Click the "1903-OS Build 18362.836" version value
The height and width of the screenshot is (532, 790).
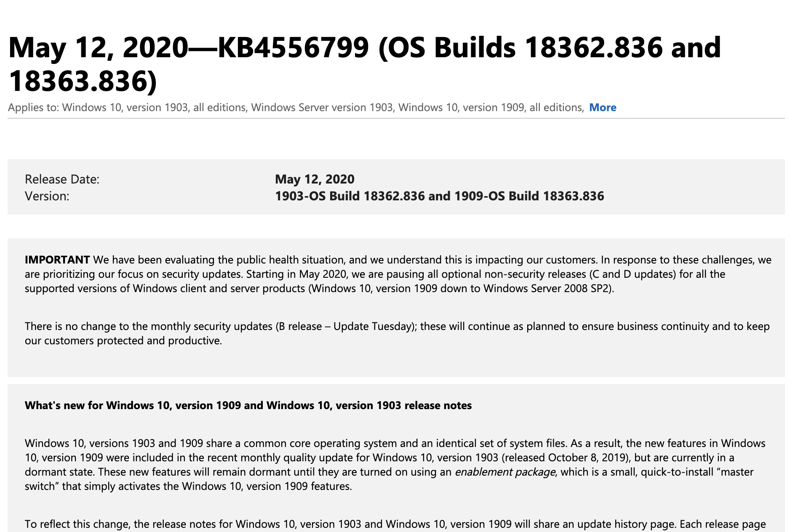pyautogui.click(x=350, y=196)
